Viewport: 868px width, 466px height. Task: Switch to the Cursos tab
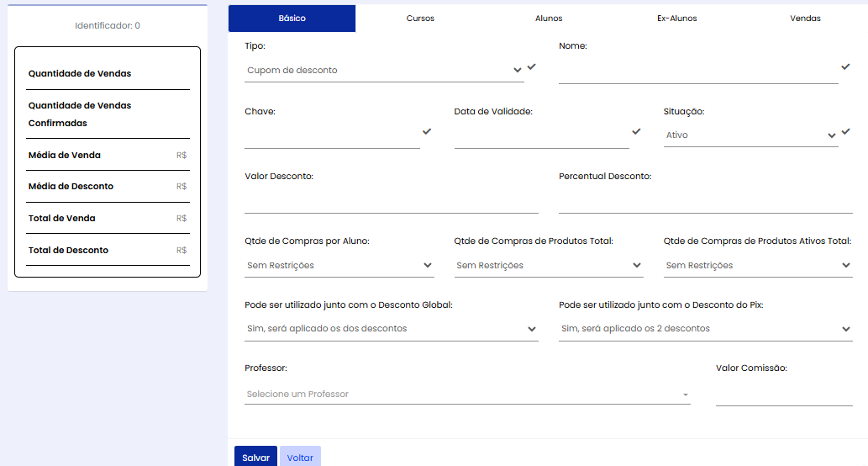pyautogui.click(x=420, y=19)
